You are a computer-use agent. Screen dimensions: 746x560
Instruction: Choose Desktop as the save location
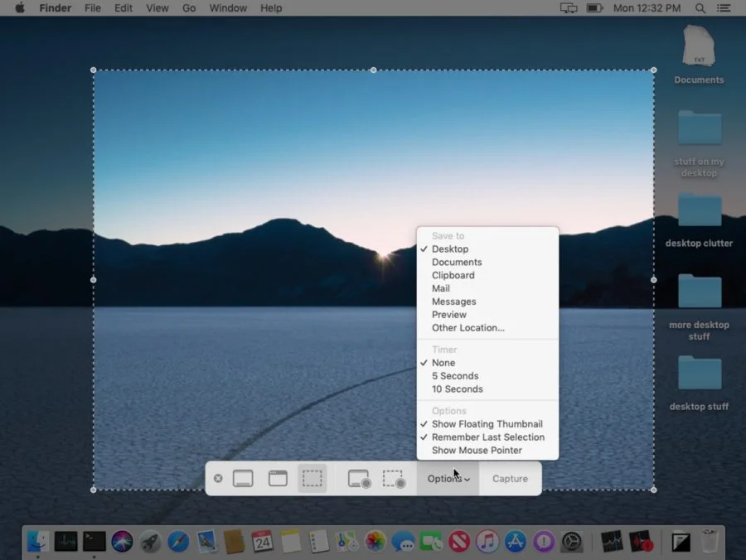(487, 249)
